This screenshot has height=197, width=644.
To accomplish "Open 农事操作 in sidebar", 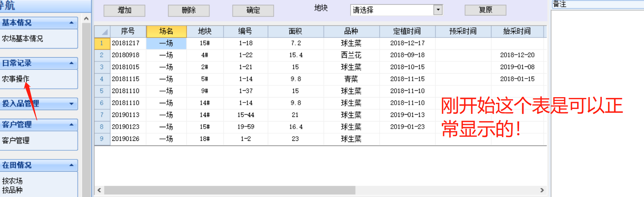I will click(16, 79).
